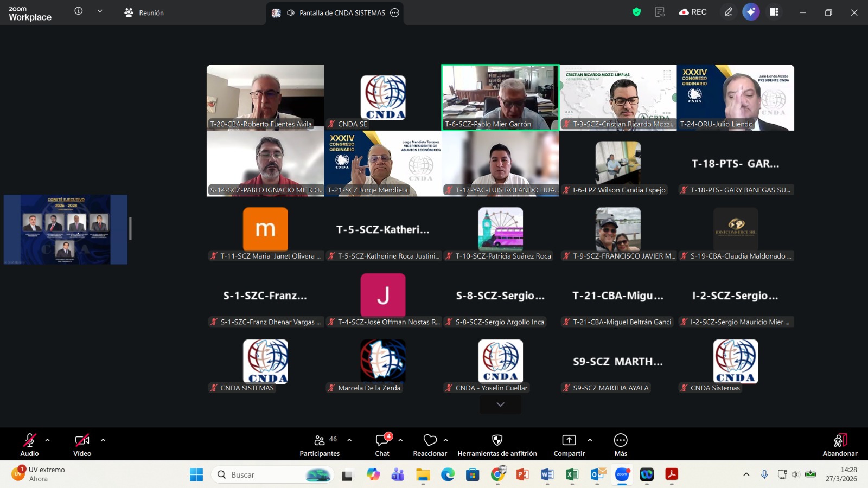Expand the video options arrow
This screenshot has width=868, height=488.
[x=103, y=440]
